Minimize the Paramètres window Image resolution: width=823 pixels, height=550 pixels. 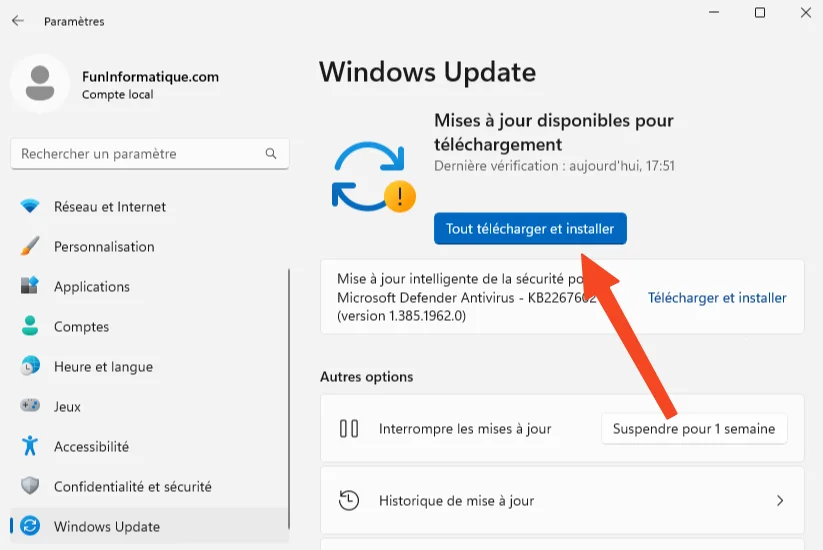[714, 12]
